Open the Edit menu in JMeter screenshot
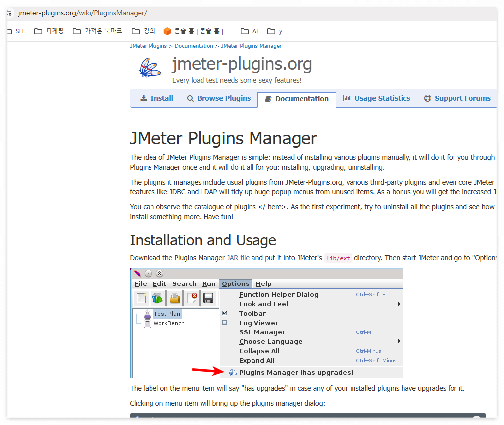 tap(159, 283)
